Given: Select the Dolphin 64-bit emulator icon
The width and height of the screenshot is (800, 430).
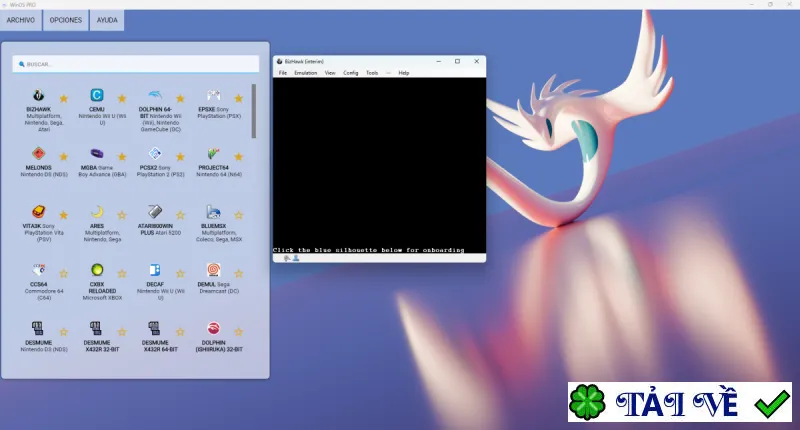Looking at the screenshot, I should (x=155, y=95).
